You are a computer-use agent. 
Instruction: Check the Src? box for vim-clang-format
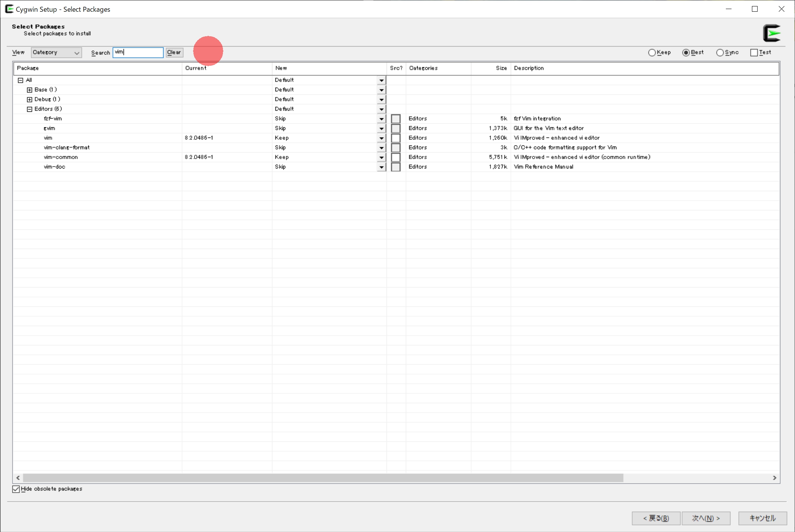tap(396, 148)
